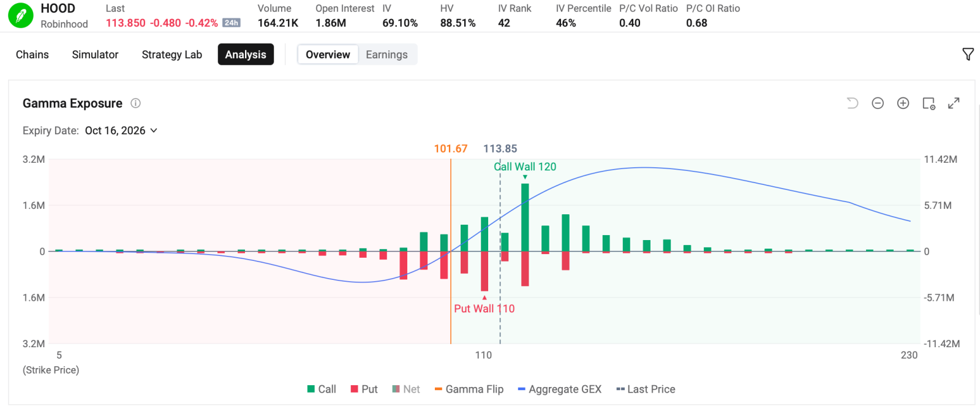Click the IV value 69.10%
Viewport: 980px width, 406px height.
click(400, 23)
